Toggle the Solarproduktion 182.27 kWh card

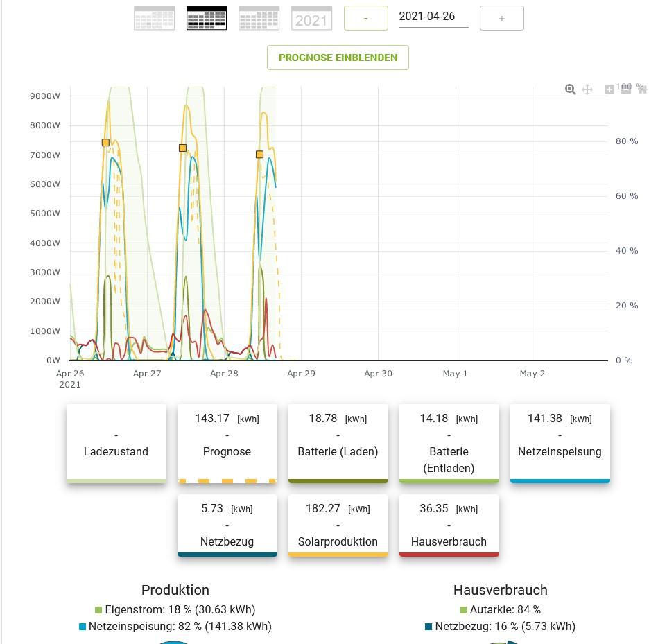coord(338,525)
